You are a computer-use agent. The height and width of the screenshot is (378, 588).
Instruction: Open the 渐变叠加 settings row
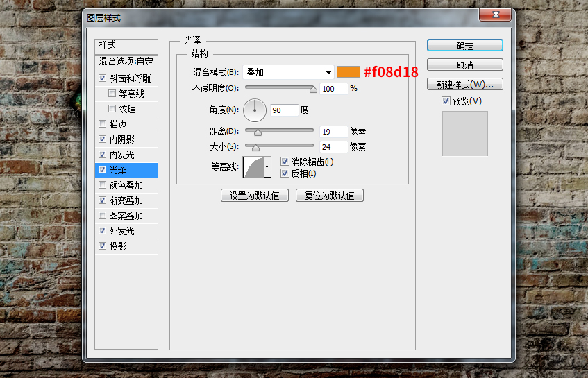(126, 200)
